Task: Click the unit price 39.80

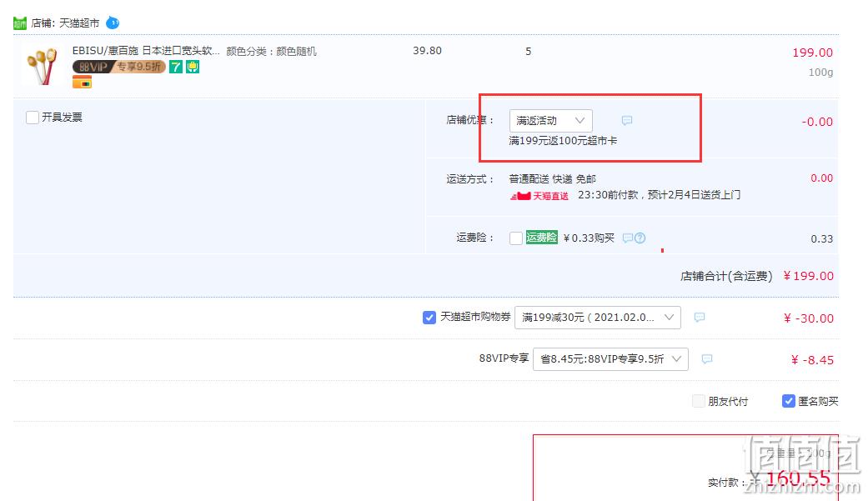Action: [x=428, y=50]
